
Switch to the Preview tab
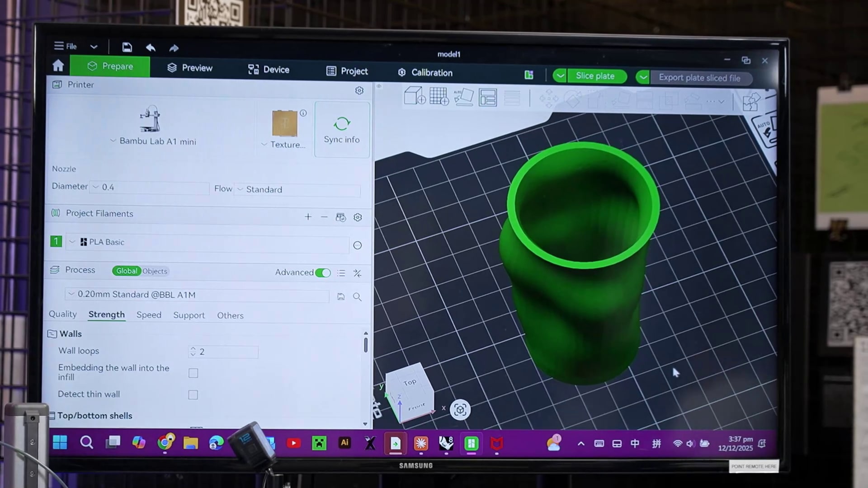click(190, 68)
